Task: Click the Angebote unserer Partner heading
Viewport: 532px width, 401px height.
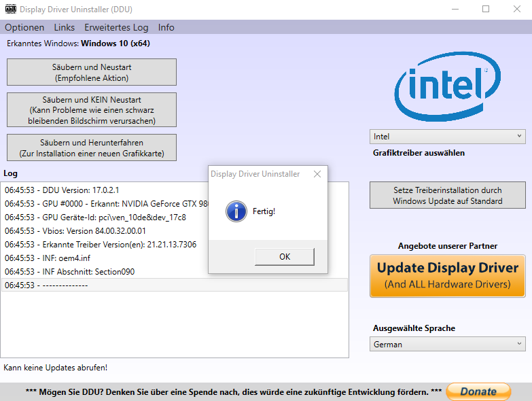Action: (x=448, y=246)
